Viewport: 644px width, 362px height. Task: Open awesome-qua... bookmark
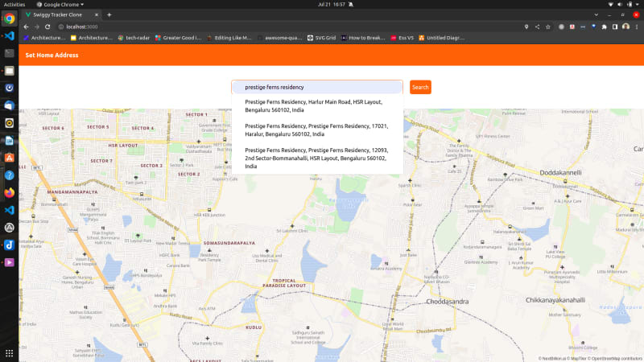coord(279,38)
